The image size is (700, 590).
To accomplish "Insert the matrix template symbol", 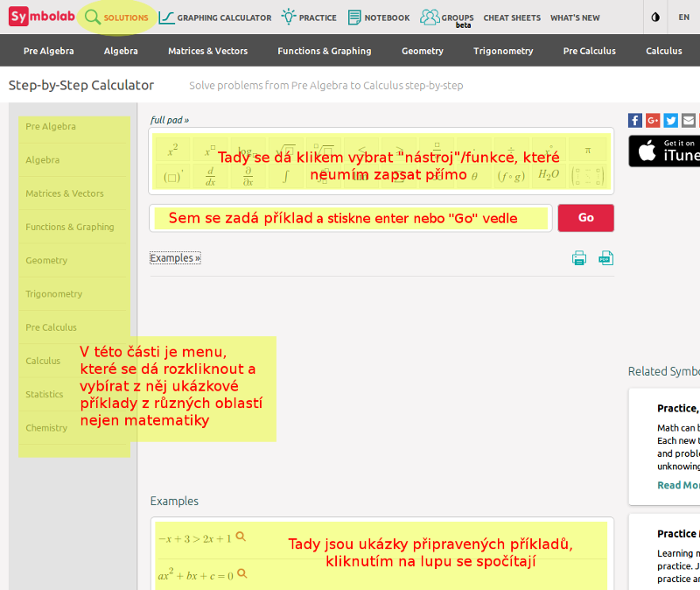I will coord(586,177).
